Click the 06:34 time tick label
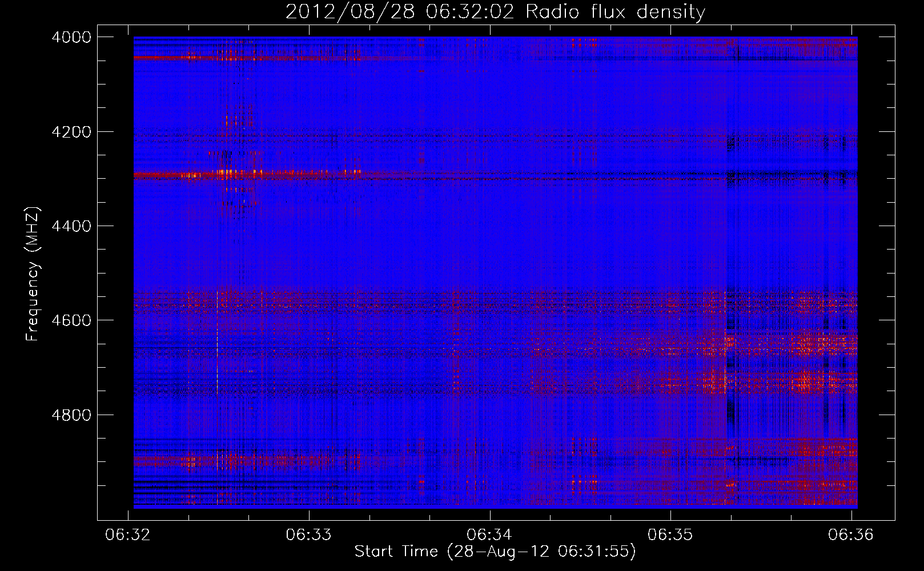924x571 pixels. pos(489,534)
